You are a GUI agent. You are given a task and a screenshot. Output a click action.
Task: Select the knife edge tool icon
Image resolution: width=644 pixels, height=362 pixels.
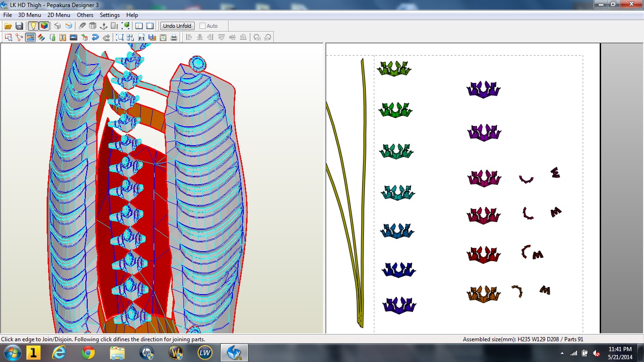[82, 26]
